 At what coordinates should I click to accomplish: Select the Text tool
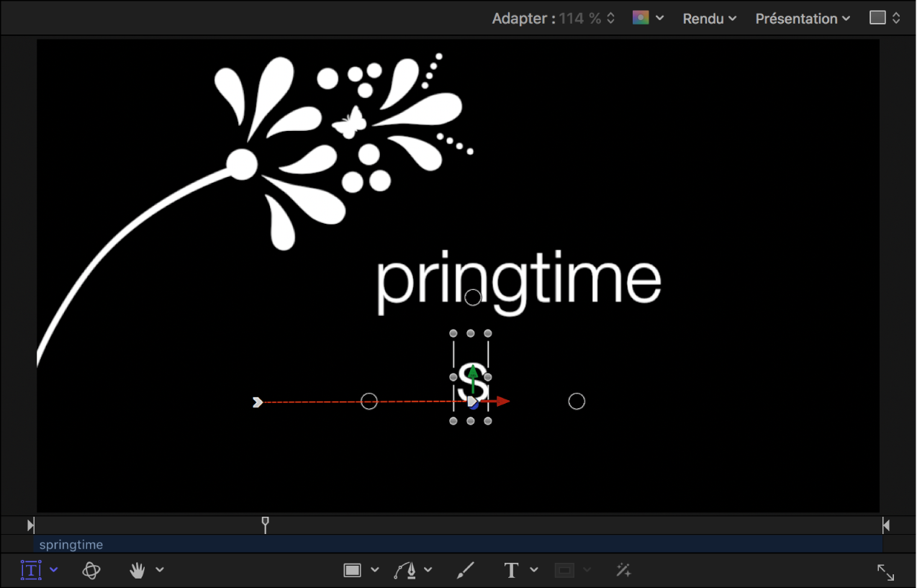[x=511, y=570]
